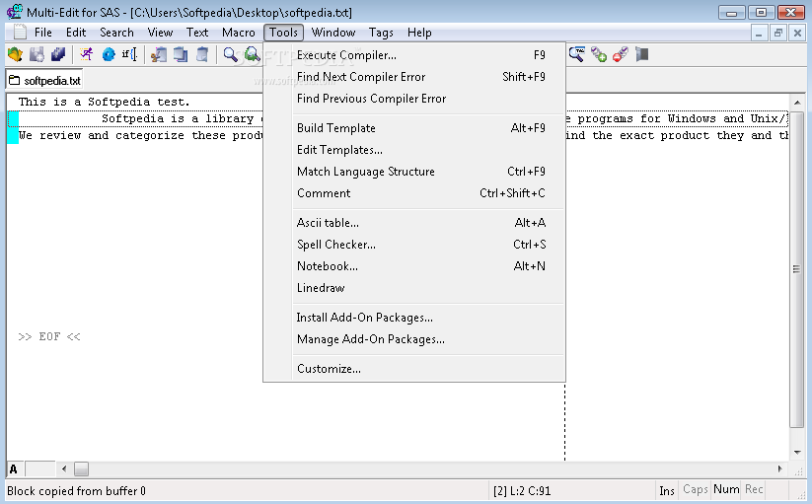Click the inner document restore button

point(777,34)
